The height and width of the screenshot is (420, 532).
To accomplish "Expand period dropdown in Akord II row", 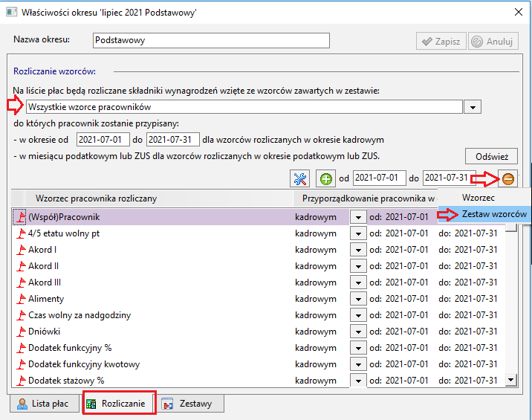I will click(358, 266).
